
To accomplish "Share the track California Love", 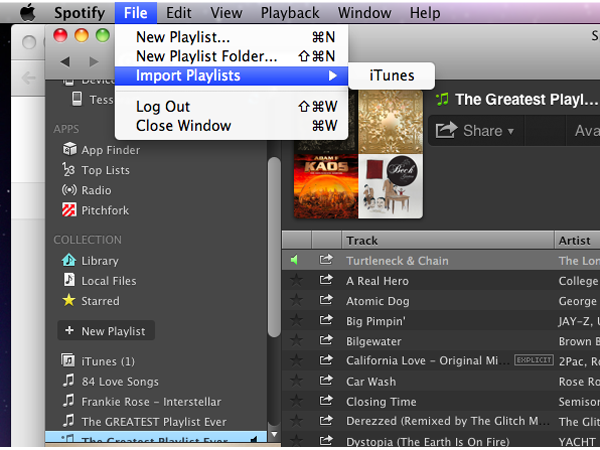I will tap(326, 360).
